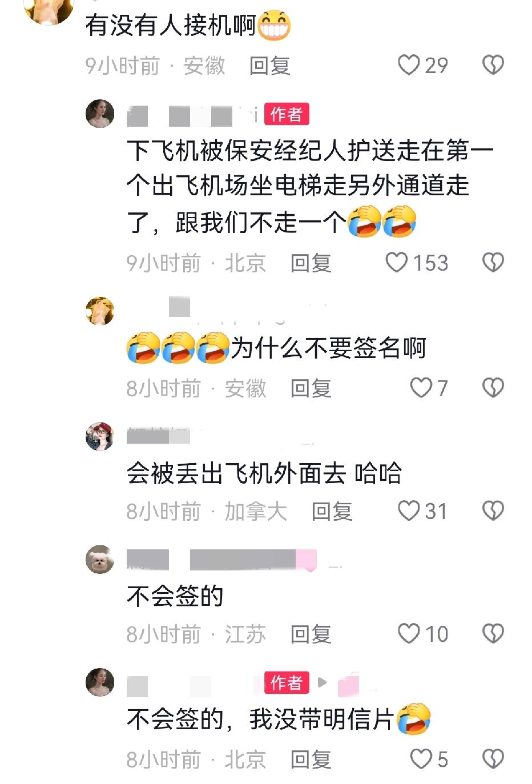
Task: Like the Canada comment with 31 likes
Action: click(x=422, y=511)
